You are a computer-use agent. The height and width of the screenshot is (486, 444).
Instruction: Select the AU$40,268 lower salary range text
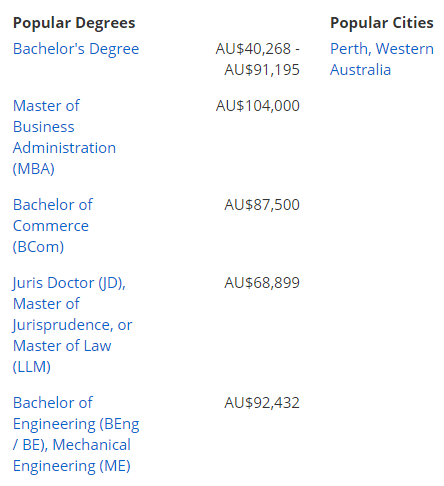(x=253, y=49)
